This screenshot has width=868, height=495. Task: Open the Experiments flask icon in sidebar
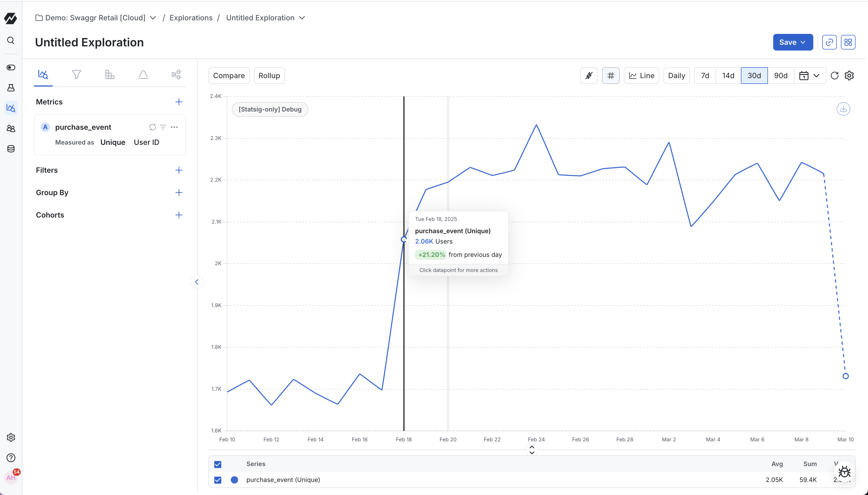click(11, 88)
